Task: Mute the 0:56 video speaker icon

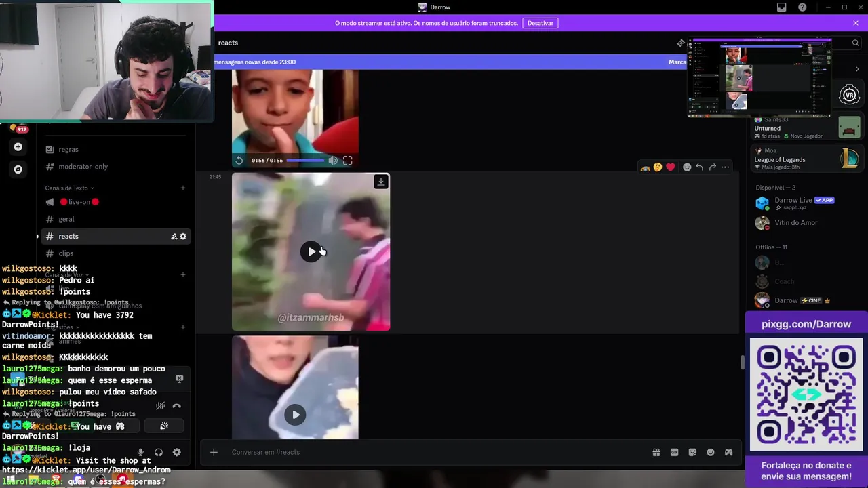Action: [333, 161]
